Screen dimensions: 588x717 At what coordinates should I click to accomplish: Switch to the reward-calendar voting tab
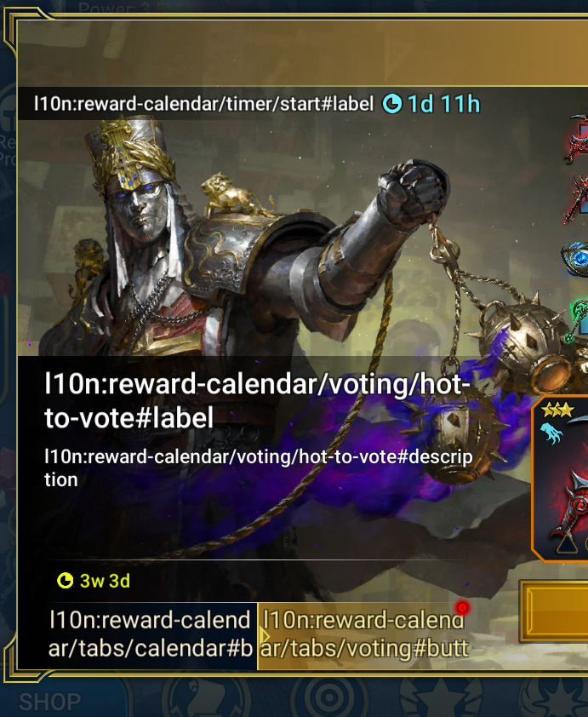coord(365,635)
